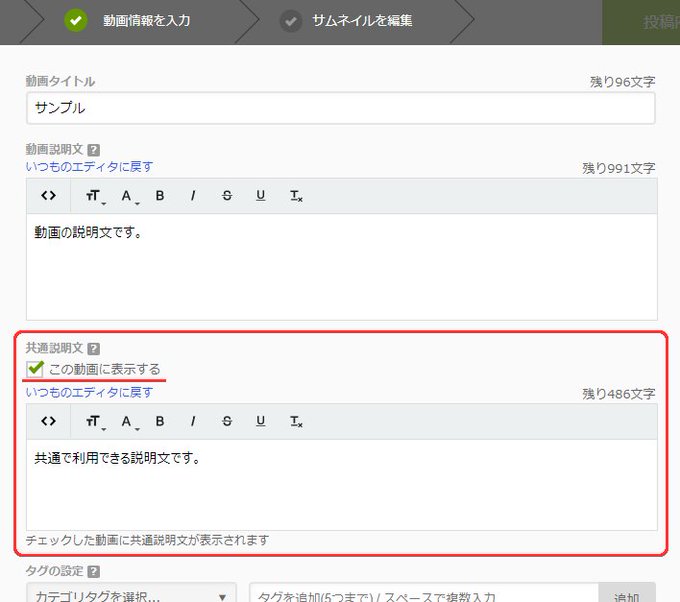680x602 pixels.
Task: Click the 追加 tag button
Action: 627,593
